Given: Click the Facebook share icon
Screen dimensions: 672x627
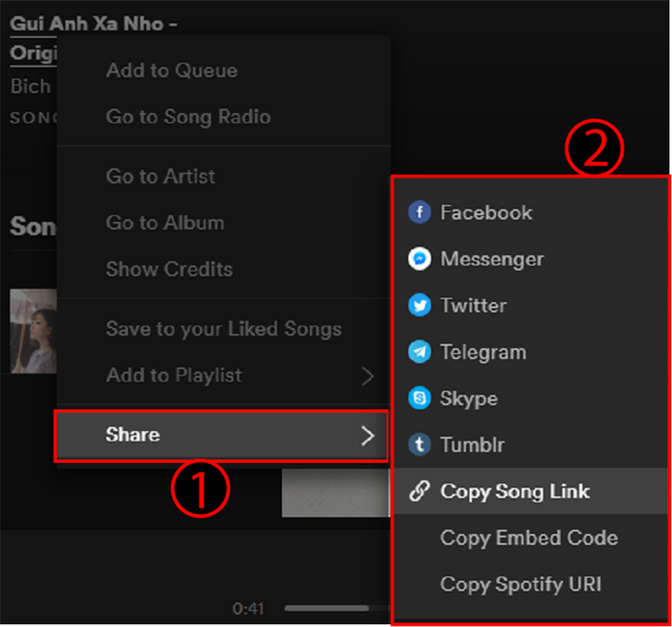Looking at the screenshot, I should coord(420,212).
